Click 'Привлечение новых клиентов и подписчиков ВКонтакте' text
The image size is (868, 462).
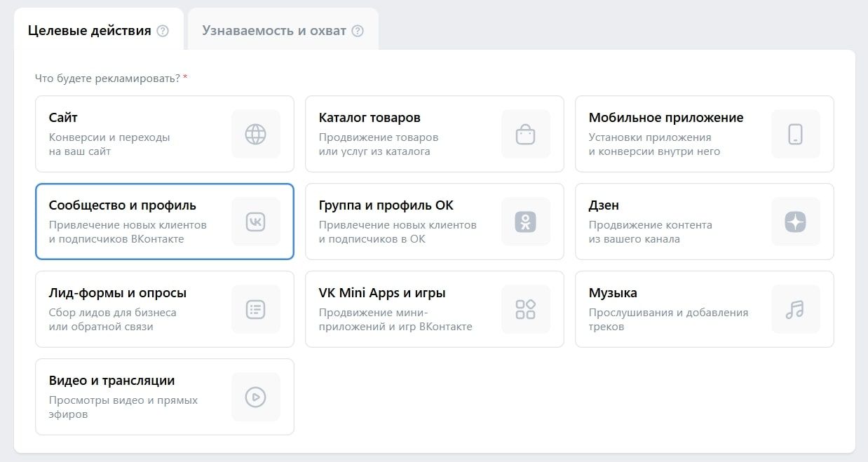(x=128, y=232)
